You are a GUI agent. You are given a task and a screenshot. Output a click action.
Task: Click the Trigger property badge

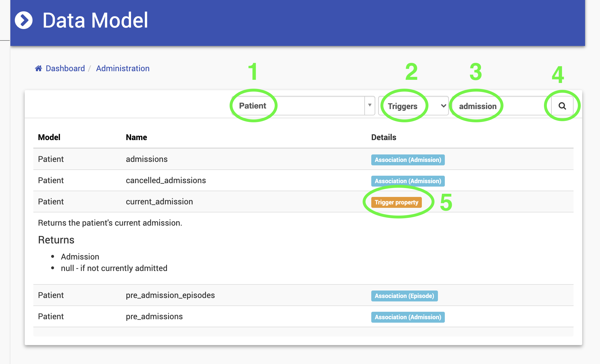pos(396,202)
